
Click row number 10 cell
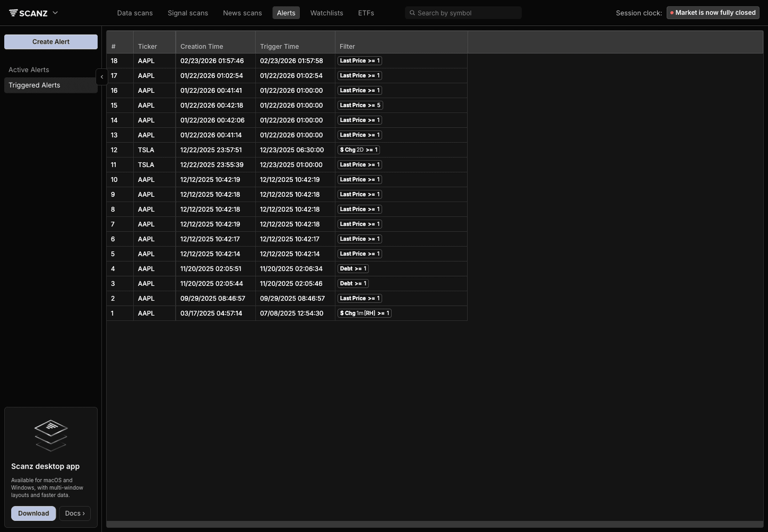120,180
